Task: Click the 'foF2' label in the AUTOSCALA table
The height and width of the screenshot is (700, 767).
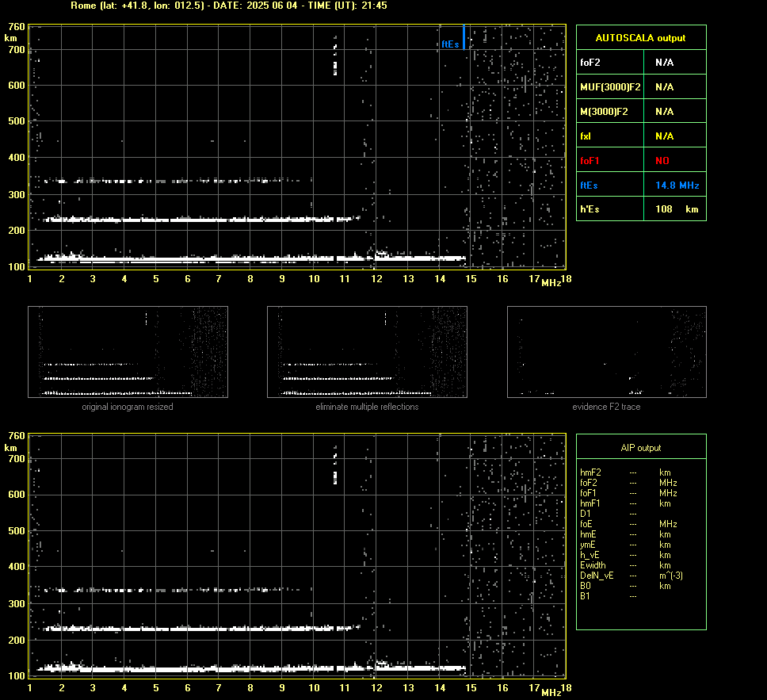Action: [x=590, y=63]
